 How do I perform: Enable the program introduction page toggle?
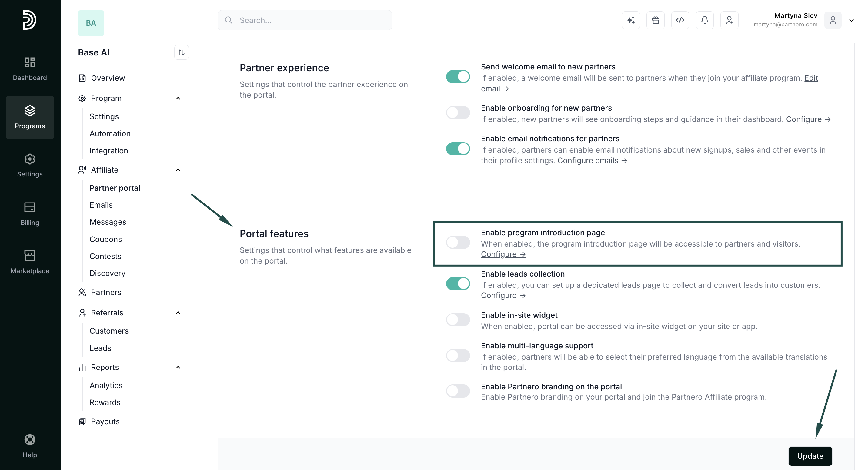[458, 242]
